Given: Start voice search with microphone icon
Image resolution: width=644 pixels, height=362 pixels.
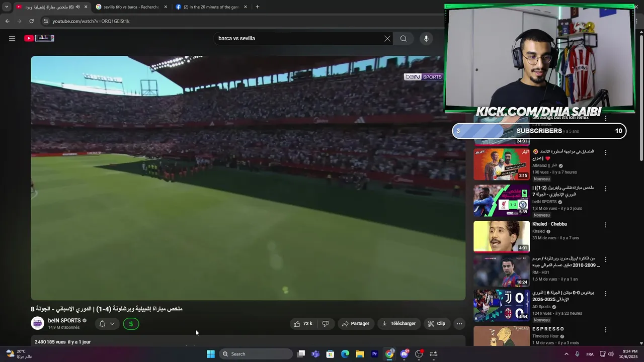Looking at the screenshot, I should pos(426,39).
